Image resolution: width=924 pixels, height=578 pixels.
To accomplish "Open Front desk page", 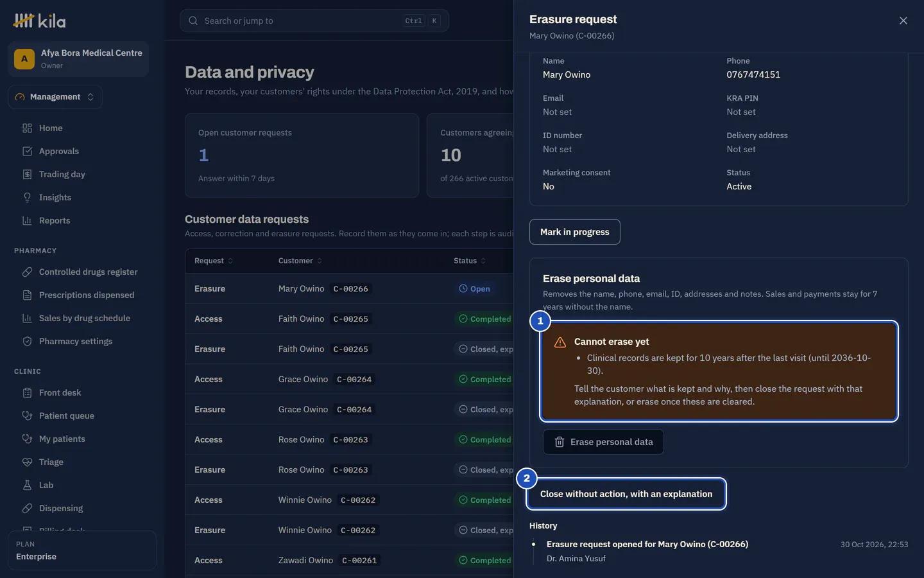I will (60, 392).
